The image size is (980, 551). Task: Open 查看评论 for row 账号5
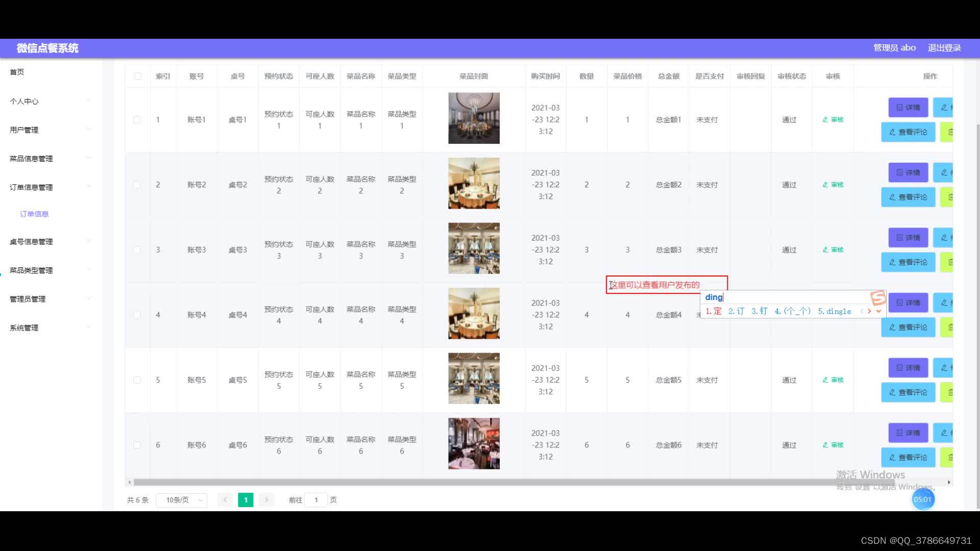[x=908, y=392]
